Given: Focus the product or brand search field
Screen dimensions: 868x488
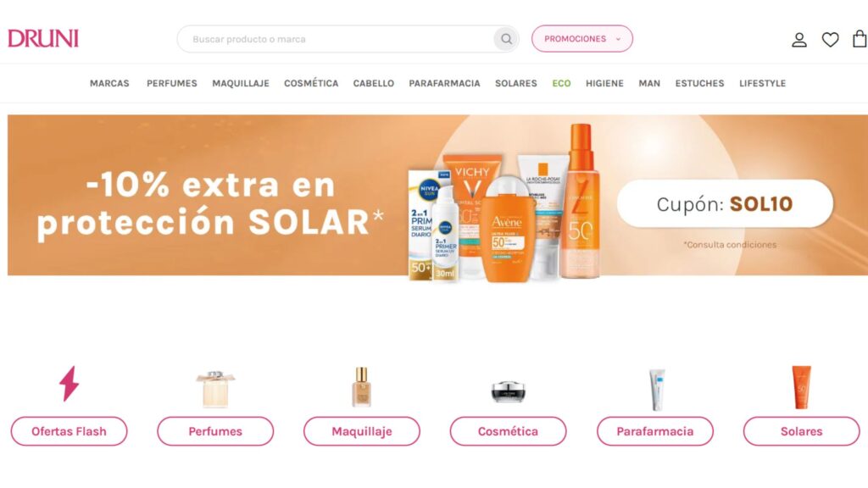Looking at the screenshot, I should (x=336, y=39).
